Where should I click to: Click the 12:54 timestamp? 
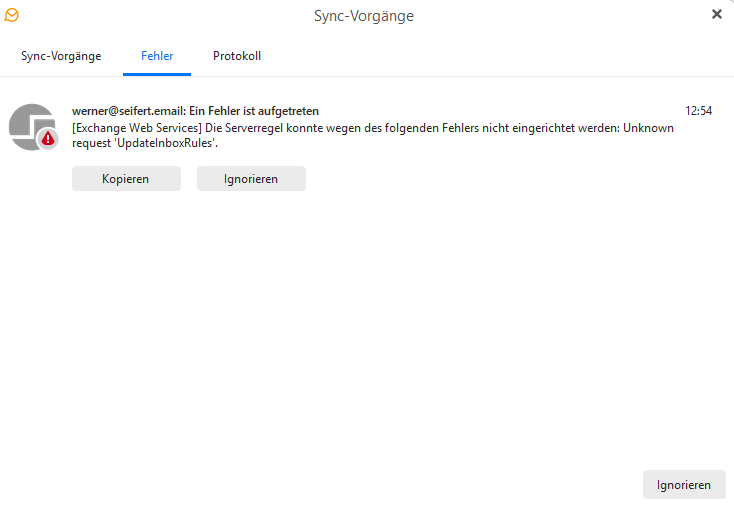(698, 111)
